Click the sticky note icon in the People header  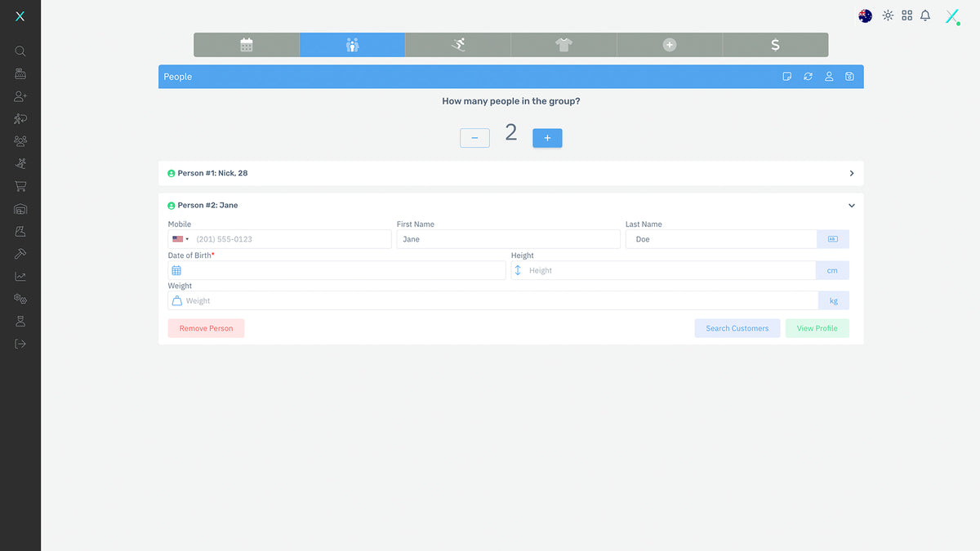coord(787,77)
